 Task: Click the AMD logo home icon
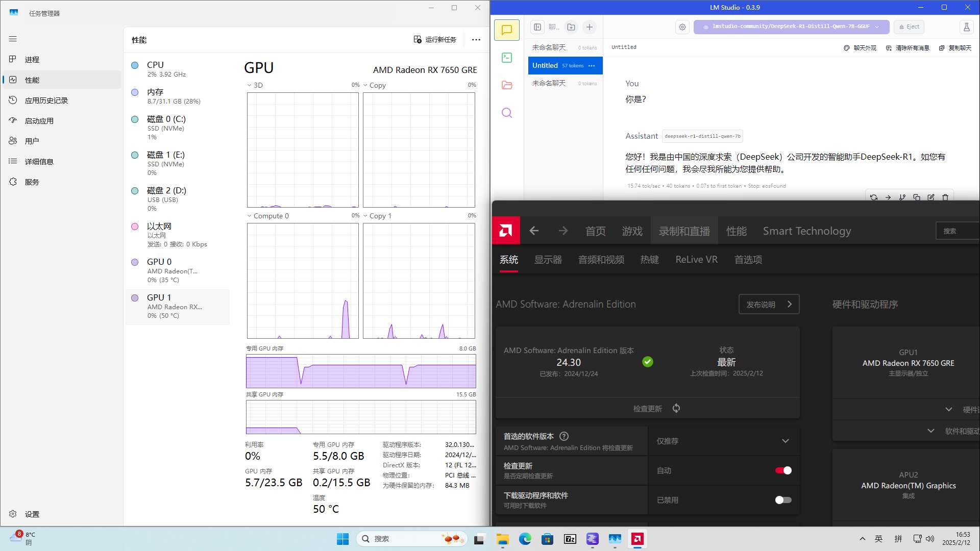506,231
